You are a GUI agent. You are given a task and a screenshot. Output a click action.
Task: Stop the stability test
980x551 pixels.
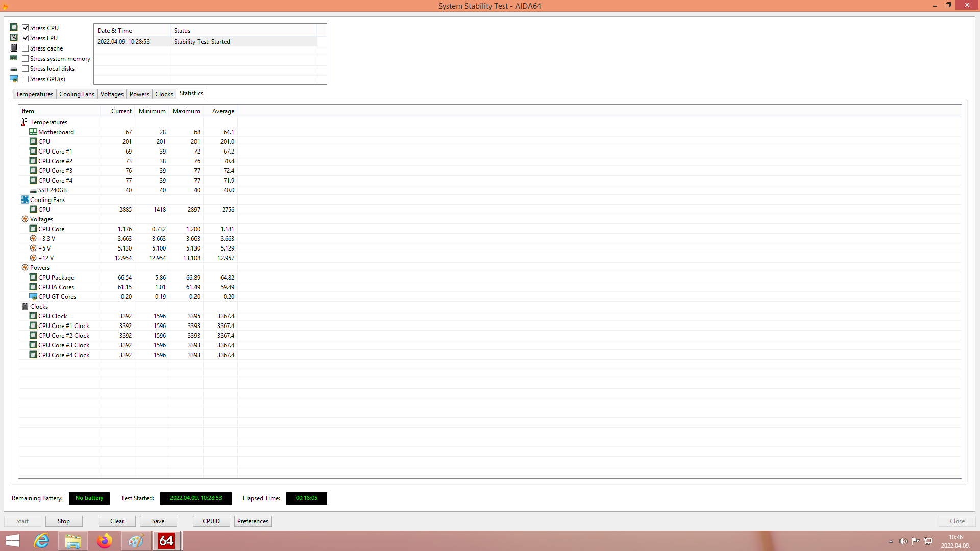coord(64,521)
